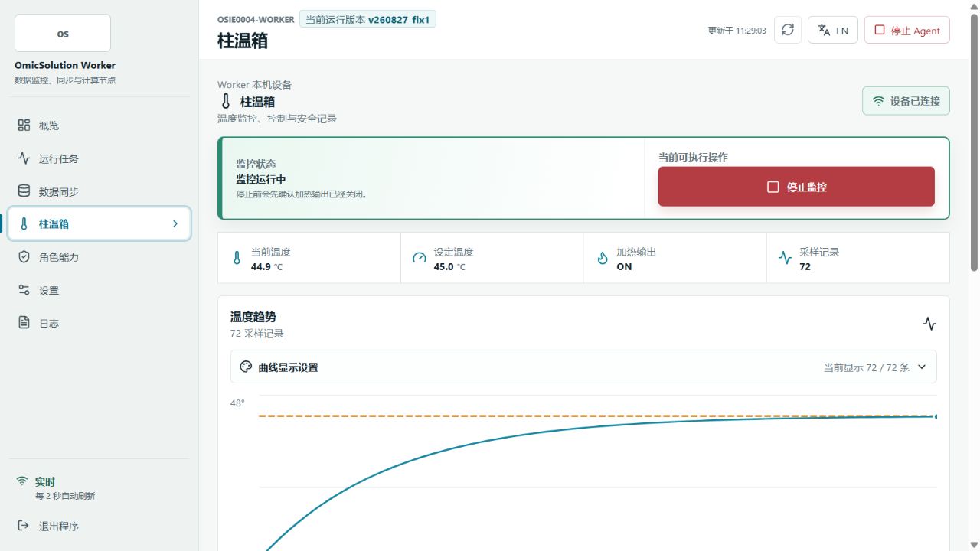Click the refresh icon button in header
The height and width of the screenshot is (551, 980).
tap(788, 30)
